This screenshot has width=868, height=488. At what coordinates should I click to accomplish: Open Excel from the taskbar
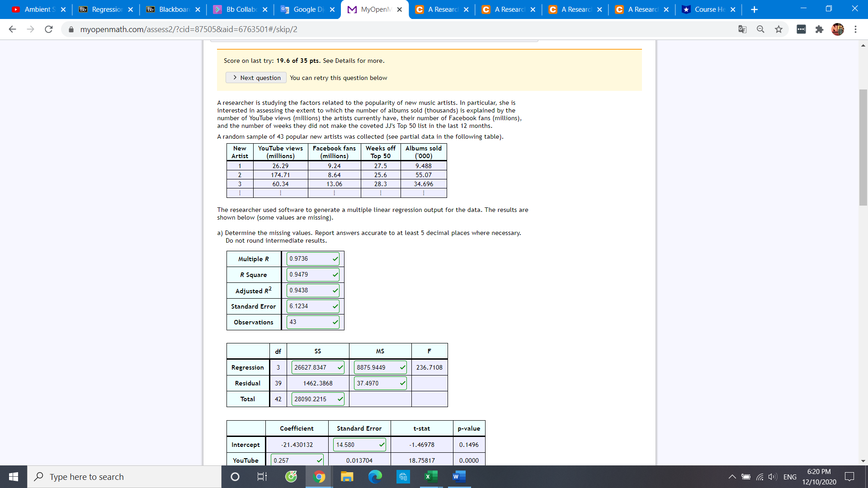click(430, 477)
